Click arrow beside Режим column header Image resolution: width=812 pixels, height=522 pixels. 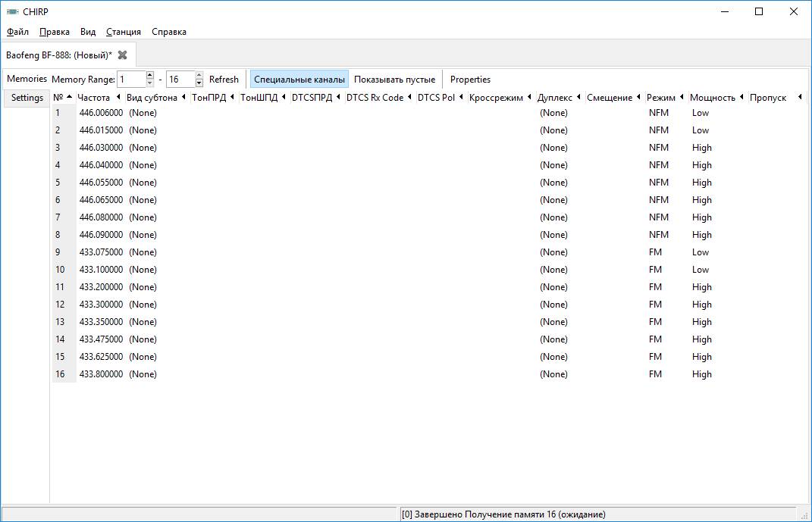click(682, 97)
